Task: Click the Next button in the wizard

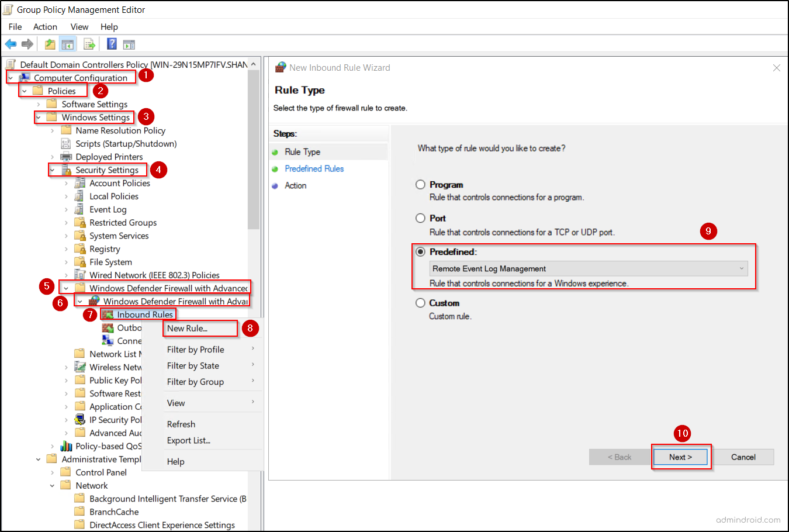Action: pos(680,457)
